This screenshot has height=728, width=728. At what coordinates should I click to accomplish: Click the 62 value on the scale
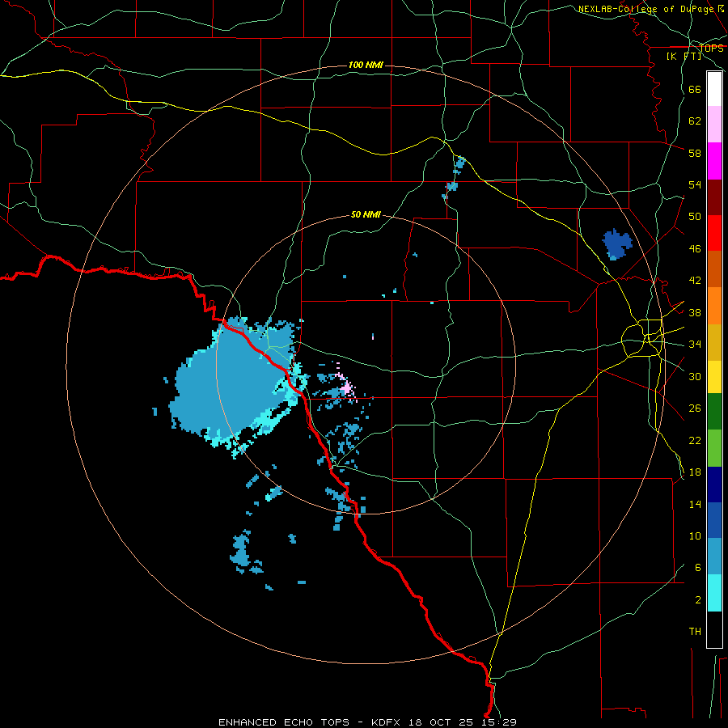(695, 121)
